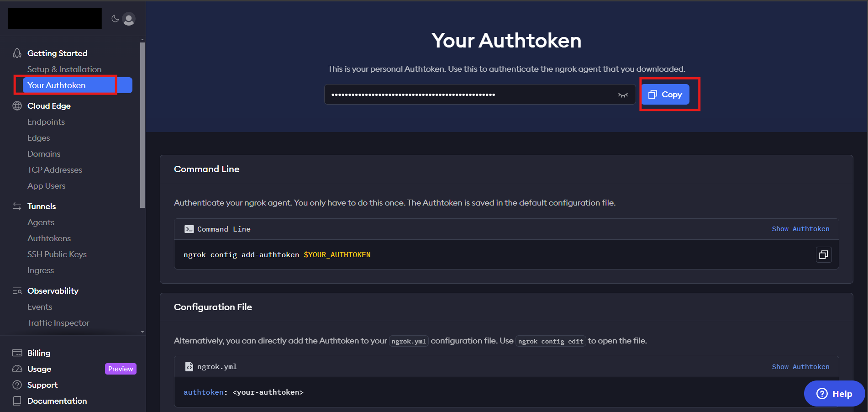Click the Usage gauge icon
Viewport: 868px width, 412px height.
click(17, 369)
